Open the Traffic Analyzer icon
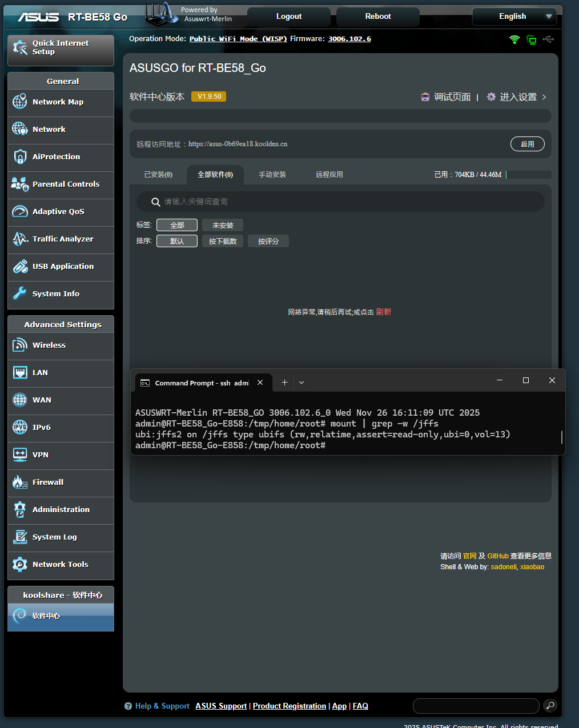Image resolution: width=579 pixels, height=728 pixels. 20,239
